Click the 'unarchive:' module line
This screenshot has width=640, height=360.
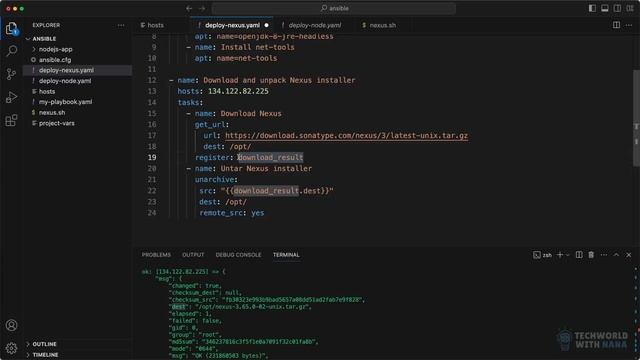pos(216,180)
